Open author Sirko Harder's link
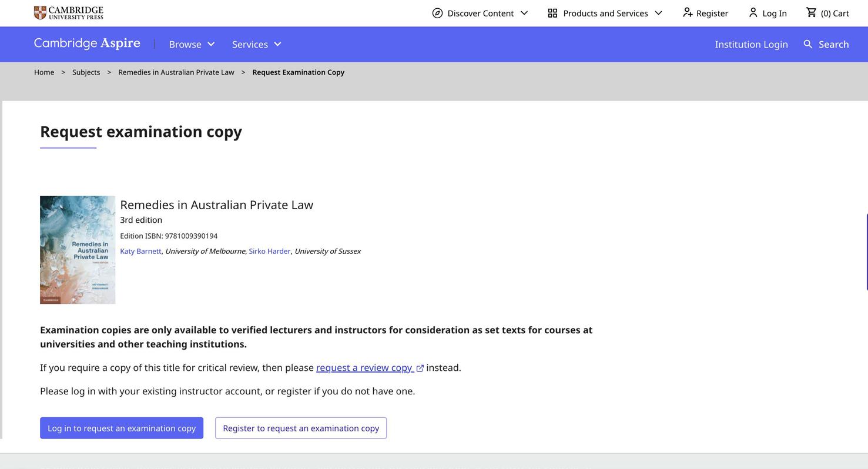This screenshot has width=868, height=469. [270, 251]
